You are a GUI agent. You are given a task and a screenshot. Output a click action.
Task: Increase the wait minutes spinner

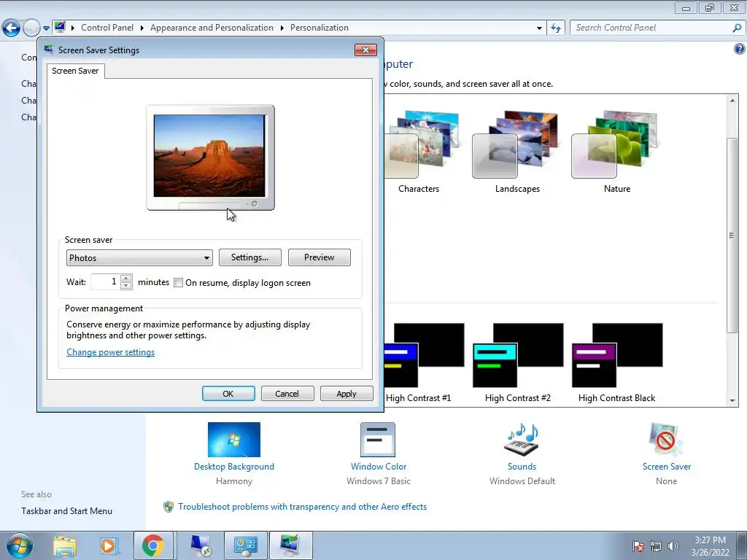tap(125, 278)
